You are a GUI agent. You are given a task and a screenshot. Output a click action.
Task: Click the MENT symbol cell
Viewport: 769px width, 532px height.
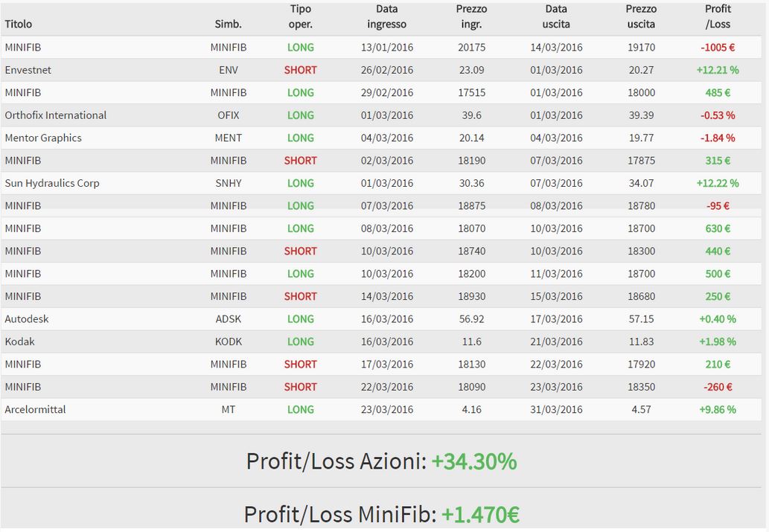(x=228, y=138)
